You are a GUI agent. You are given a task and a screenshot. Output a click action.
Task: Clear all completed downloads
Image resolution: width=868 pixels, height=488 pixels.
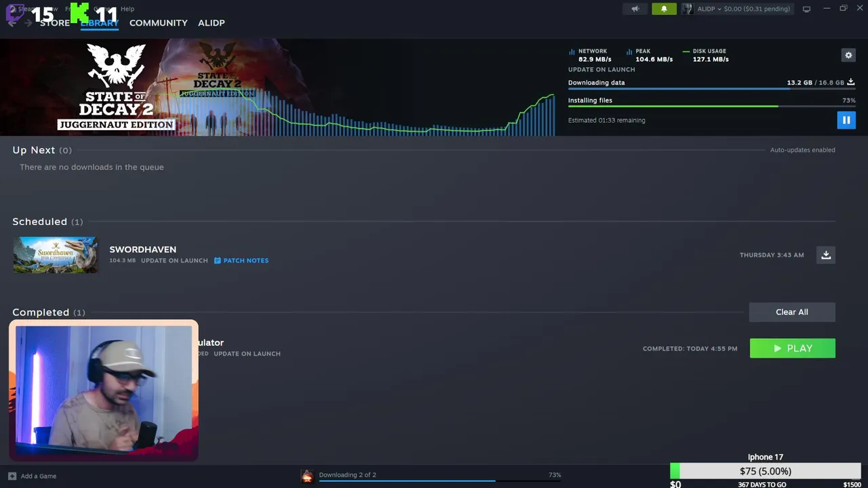(792, 312)
